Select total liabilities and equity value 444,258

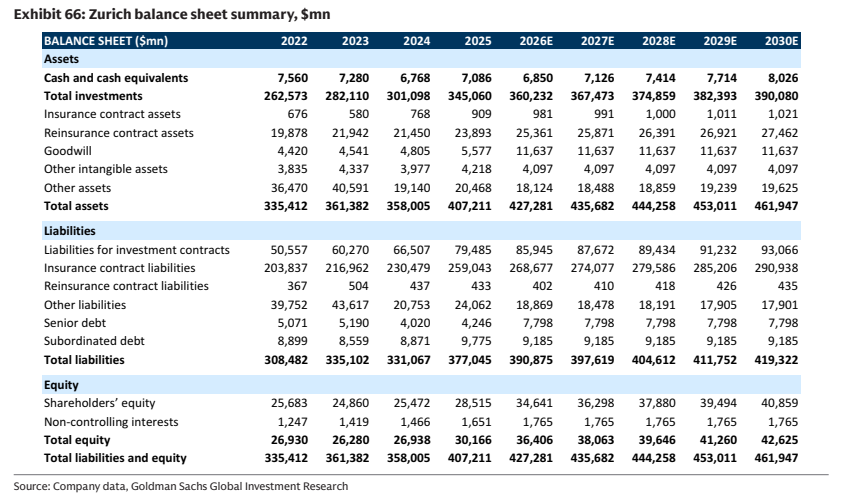click(653, 458)
